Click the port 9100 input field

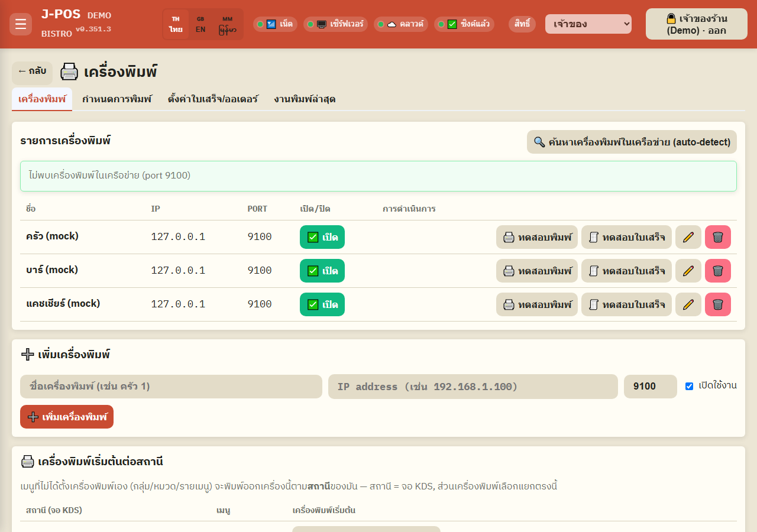(x=651, y=387)
